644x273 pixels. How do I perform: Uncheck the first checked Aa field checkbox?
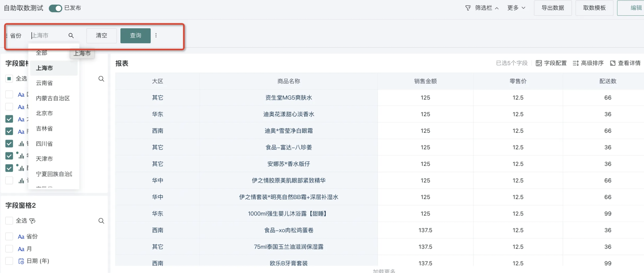tap(9, 119)
